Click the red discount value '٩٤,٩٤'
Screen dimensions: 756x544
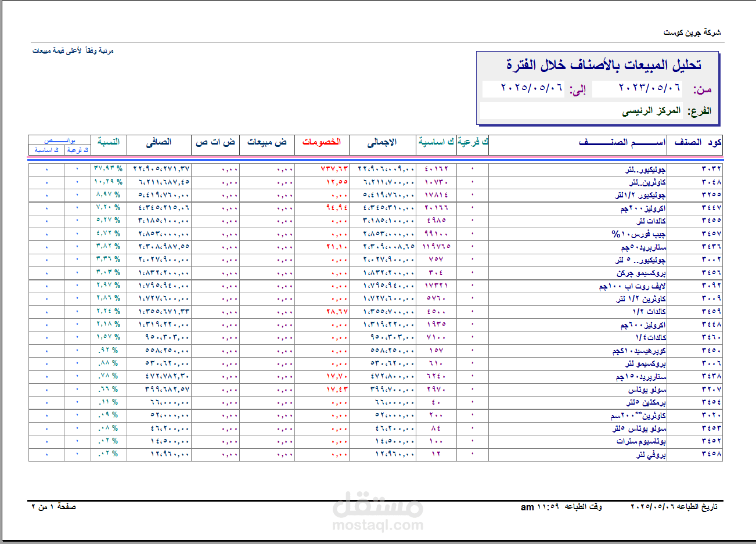click(337, 208)
